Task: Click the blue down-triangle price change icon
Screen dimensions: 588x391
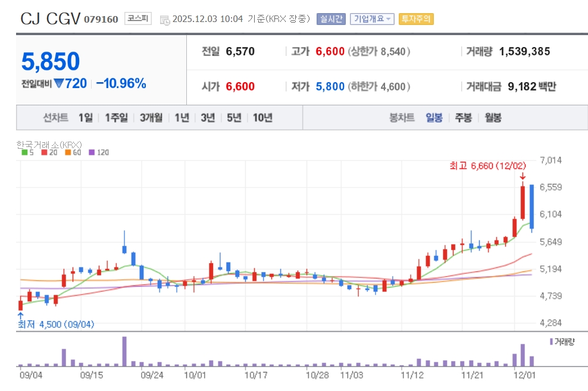Action: [58, 84]
